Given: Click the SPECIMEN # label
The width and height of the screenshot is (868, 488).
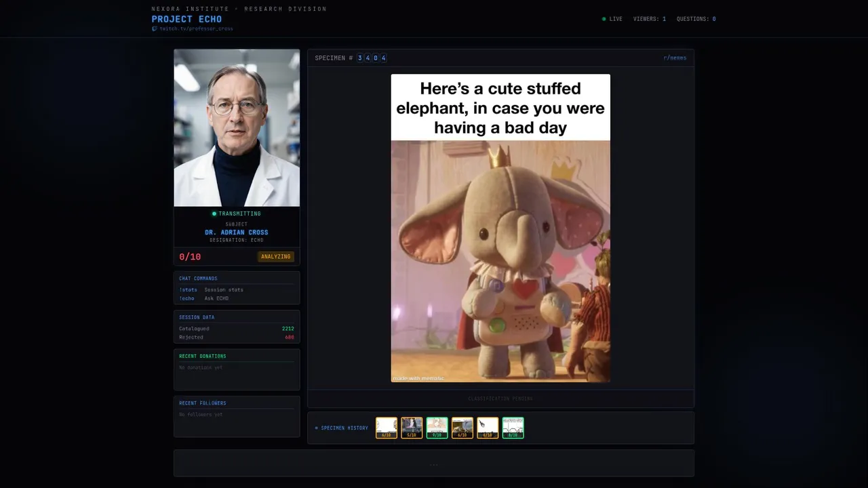Looking at the screenshot, I should click(x=334, y=58).
